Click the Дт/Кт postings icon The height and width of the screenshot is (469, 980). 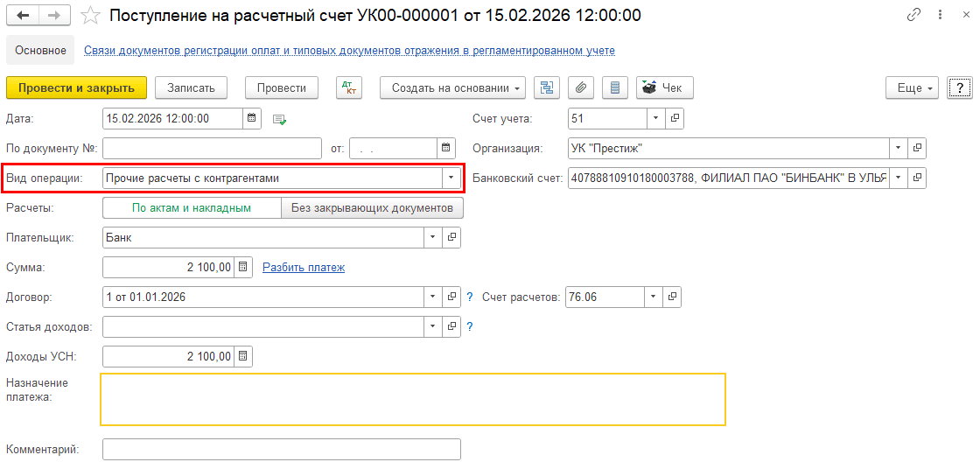349,87
